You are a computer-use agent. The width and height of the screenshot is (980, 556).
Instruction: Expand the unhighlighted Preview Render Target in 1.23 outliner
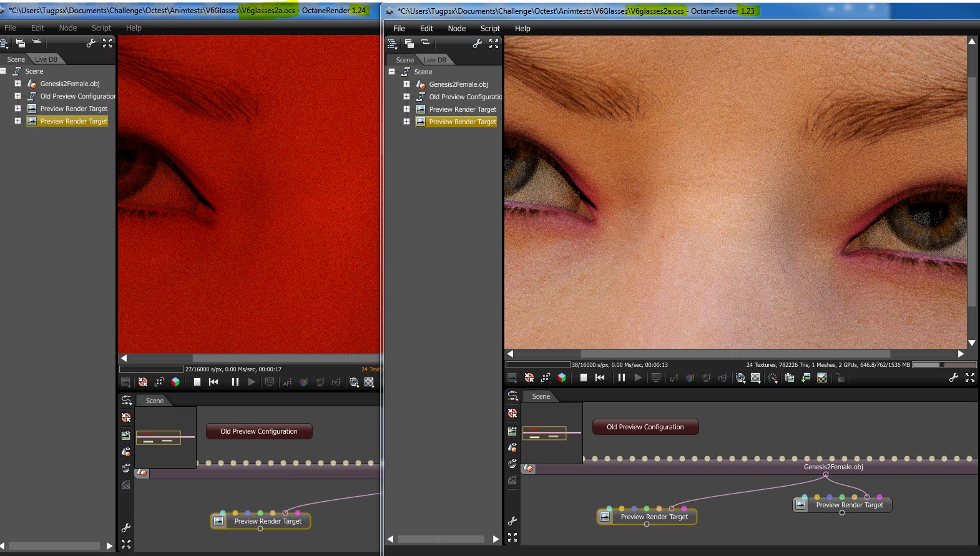[406, 109]
